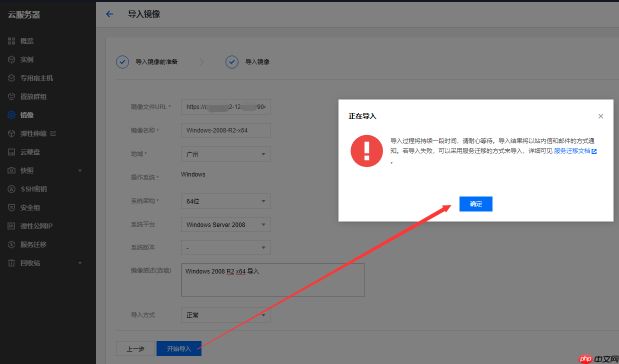
Task: Open 安全组 shield icon in sidebar
Action: coord(11,207)
